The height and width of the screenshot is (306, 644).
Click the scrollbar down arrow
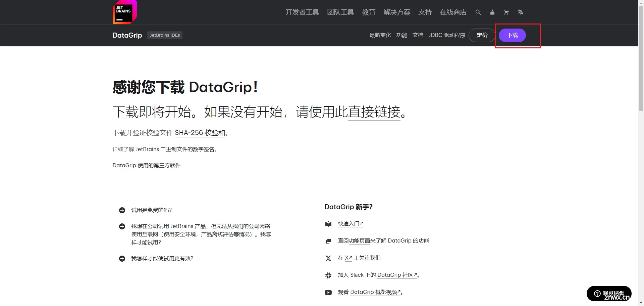[x=641, y=303]
